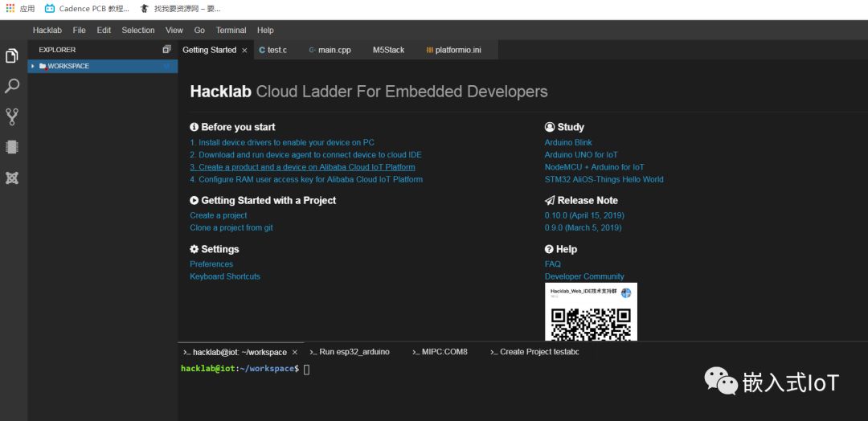Open the Hacklab menu
Viewport: 868px width, 421px height.
47,30
